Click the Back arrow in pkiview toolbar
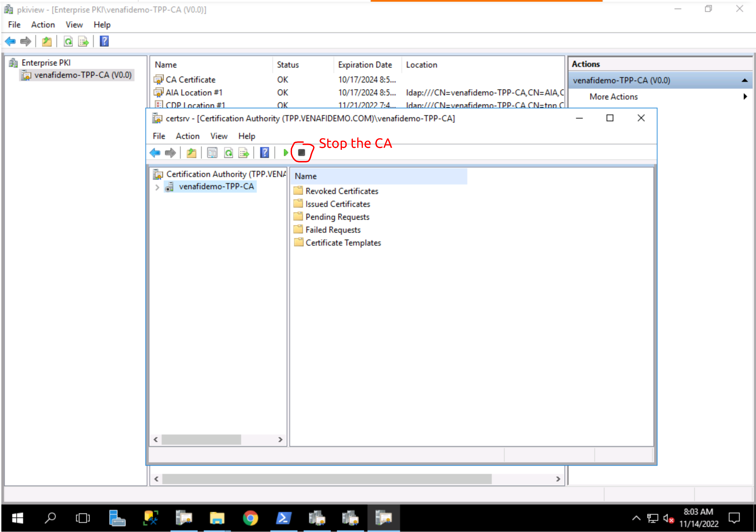This screenshot has height=532, width=756. (x=10, y=41)
